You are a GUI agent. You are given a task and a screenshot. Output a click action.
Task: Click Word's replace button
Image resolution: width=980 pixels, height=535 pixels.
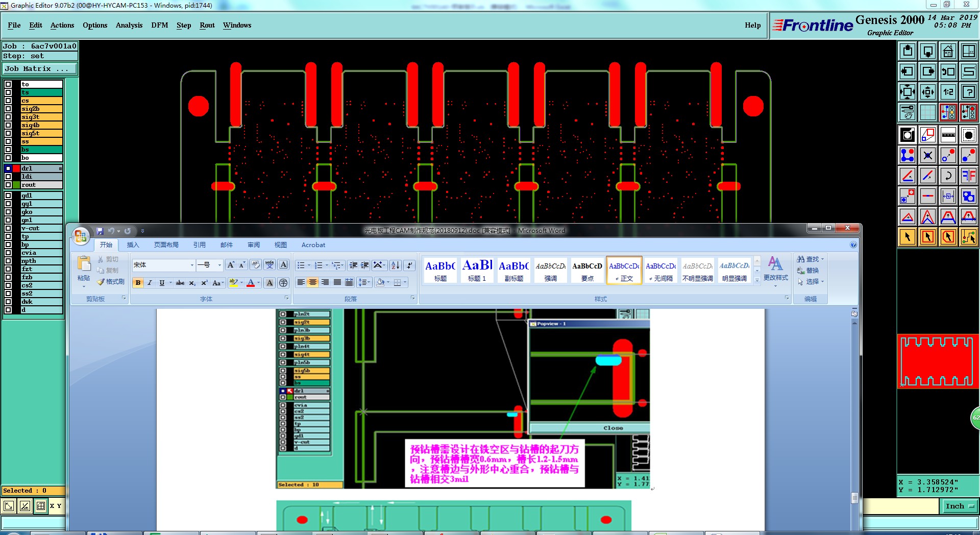(x=808, y=271)
